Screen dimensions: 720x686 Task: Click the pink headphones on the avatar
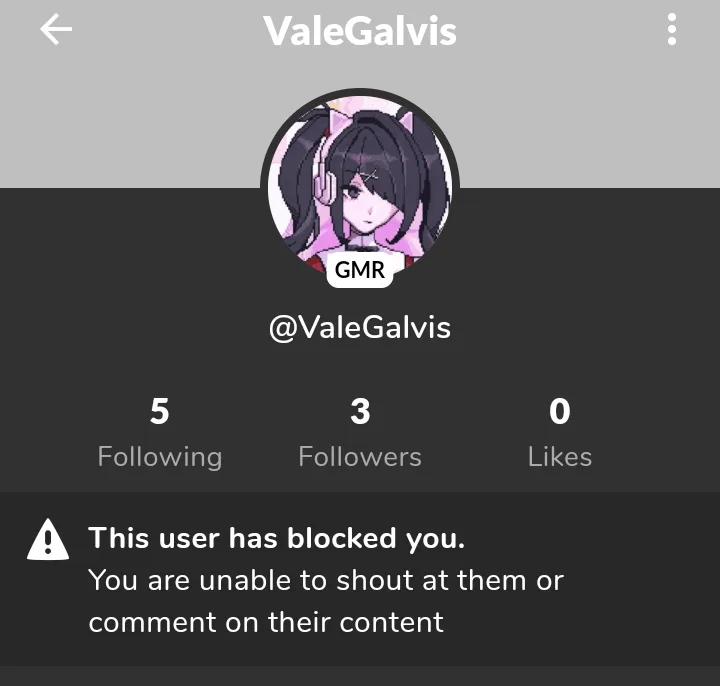pyautogui.click(x=326, y=179)
